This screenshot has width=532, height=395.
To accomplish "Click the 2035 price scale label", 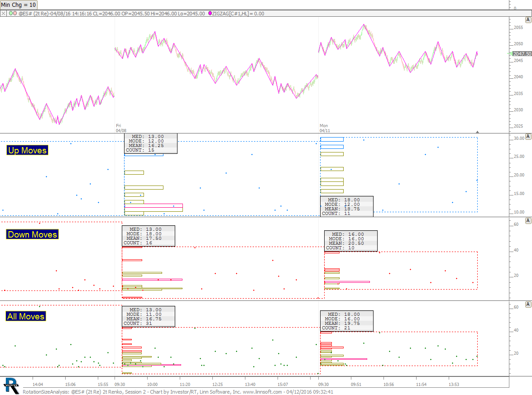I will (x=518, y=94).
